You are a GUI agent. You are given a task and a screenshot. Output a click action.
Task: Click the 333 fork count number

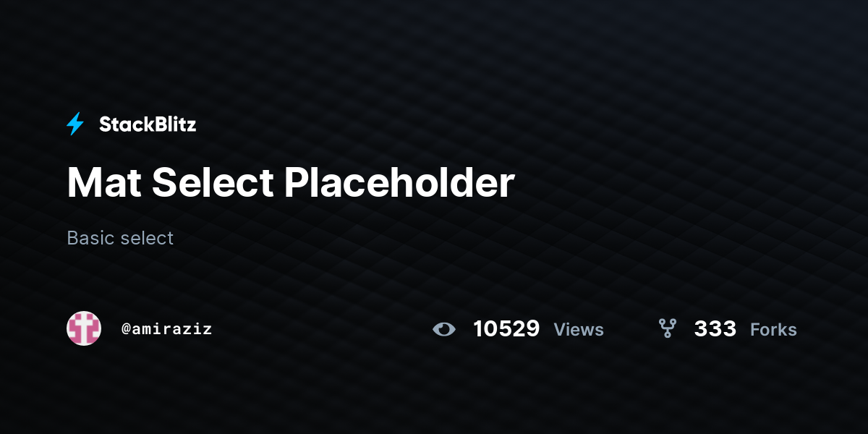715,329
